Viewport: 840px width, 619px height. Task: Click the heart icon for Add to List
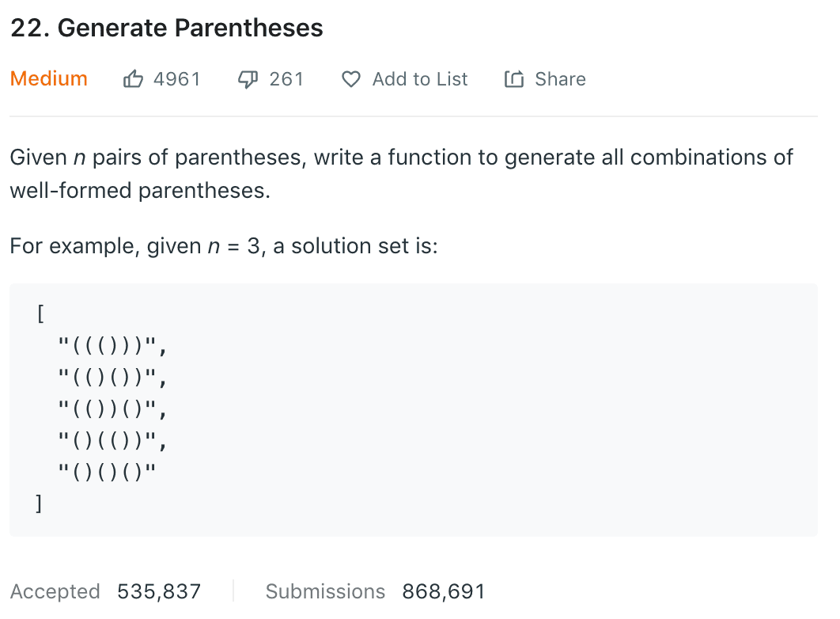point(351,79)
